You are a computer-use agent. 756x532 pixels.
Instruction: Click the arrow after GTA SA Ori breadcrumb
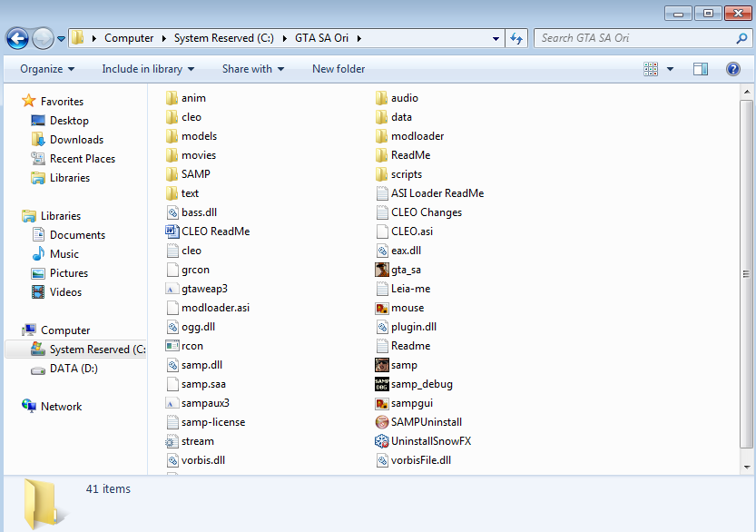tap(359, 39)
